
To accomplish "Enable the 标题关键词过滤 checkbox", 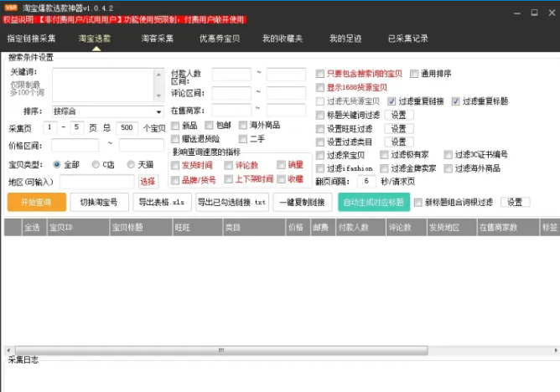I will [x=320, y=116].
